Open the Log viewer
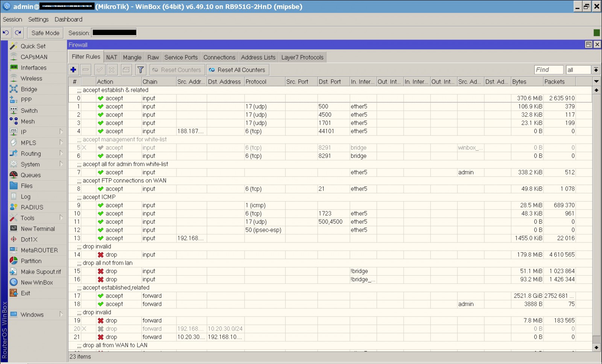This screenshot has height=364, width=602. 26,197
